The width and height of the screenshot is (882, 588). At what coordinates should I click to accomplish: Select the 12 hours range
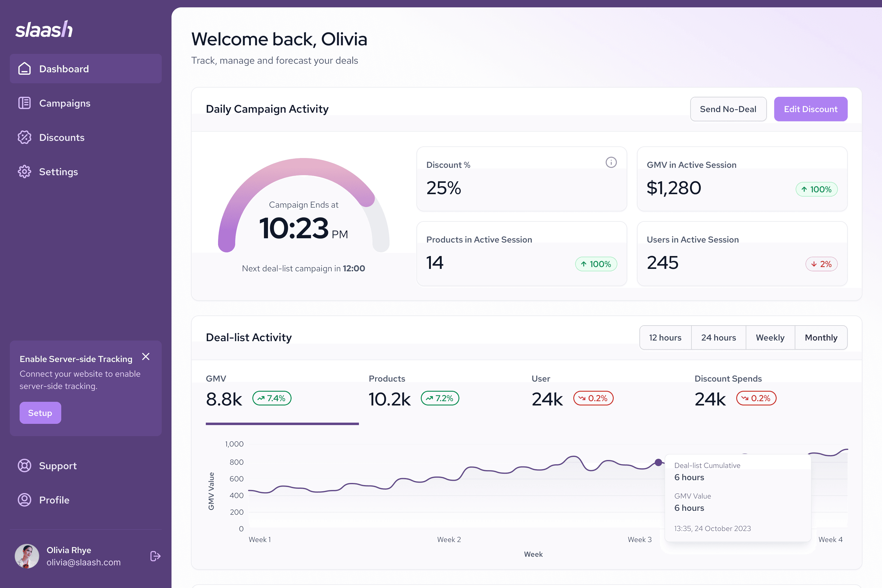click(x=665, y=337)
